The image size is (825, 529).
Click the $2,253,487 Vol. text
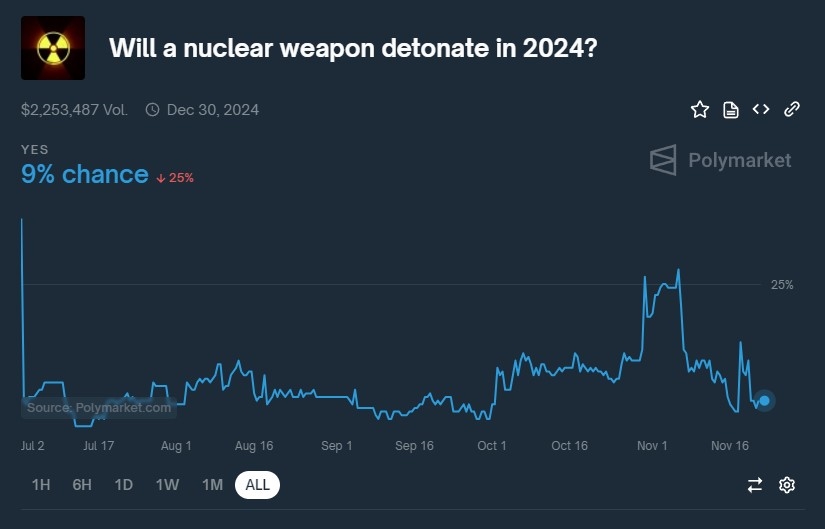74,110
